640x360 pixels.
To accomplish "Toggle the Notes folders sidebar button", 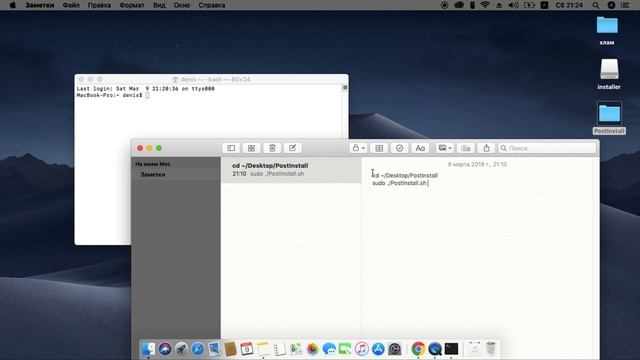I will click(231, 148).
